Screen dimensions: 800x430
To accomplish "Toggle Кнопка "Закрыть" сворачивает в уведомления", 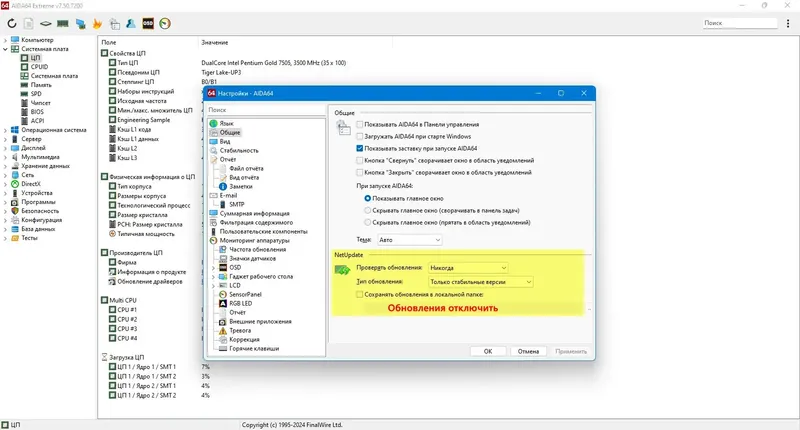I will tap(360, 172).
